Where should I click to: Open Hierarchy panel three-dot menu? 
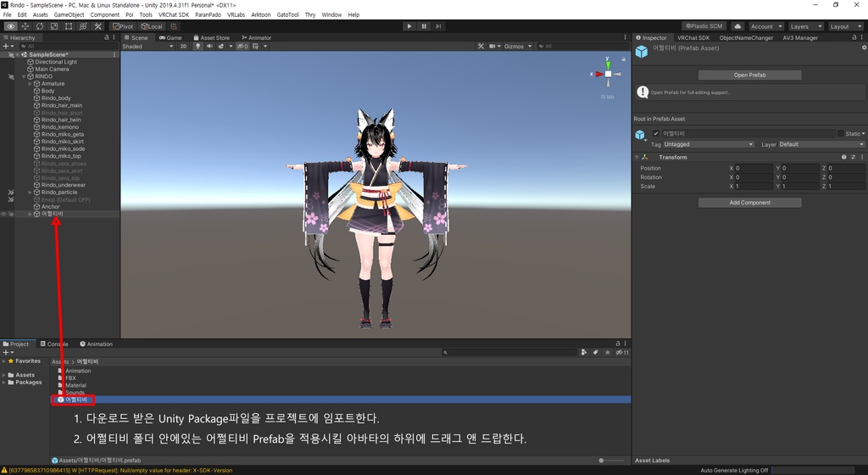[x=114, y=37]
